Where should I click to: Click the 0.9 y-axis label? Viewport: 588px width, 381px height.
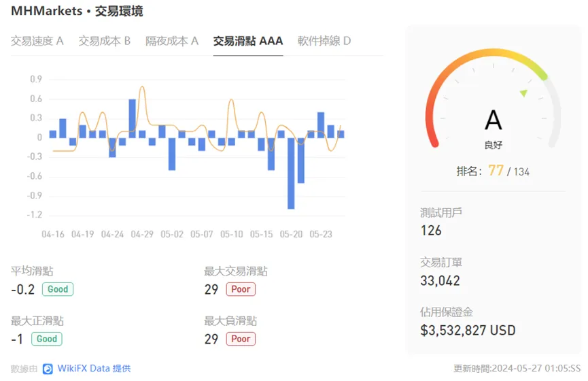pyautogui.click(x=36, y=79)
